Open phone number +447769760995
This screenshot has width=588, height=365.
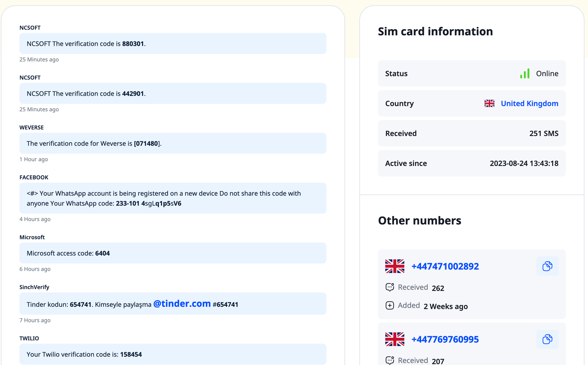(x=445, y=339)
